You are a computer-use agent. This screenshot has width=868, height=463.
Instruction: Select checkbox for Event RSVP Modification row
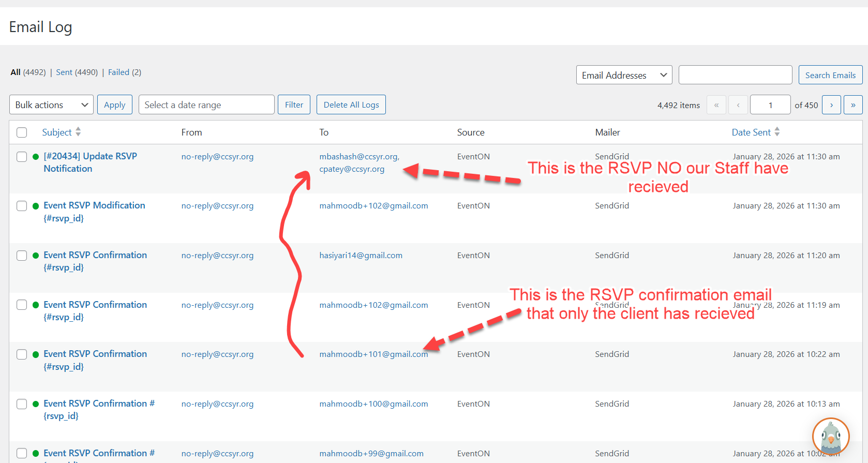tap(22, 206)
